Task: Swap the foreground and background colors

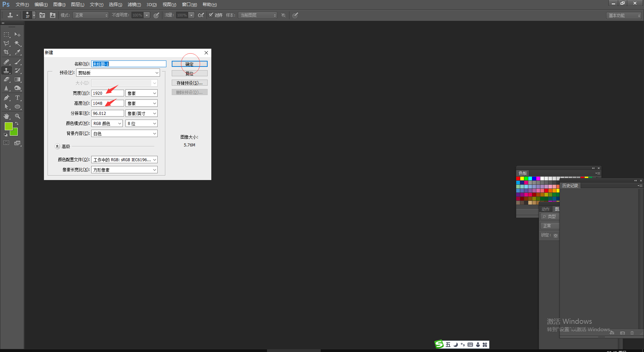Action: pyautogui.click(x=17, y=124)
